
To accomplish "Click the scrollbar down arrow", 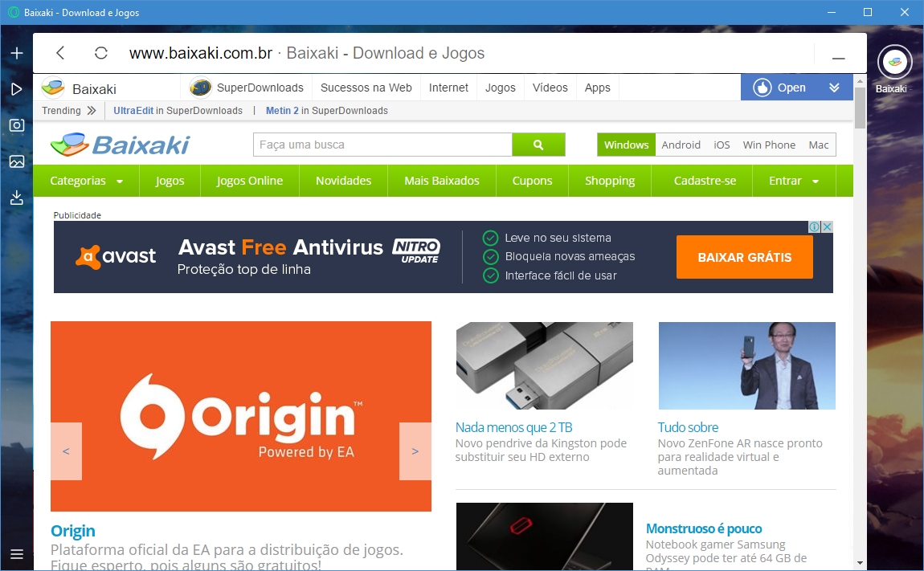I will point(860,563).
